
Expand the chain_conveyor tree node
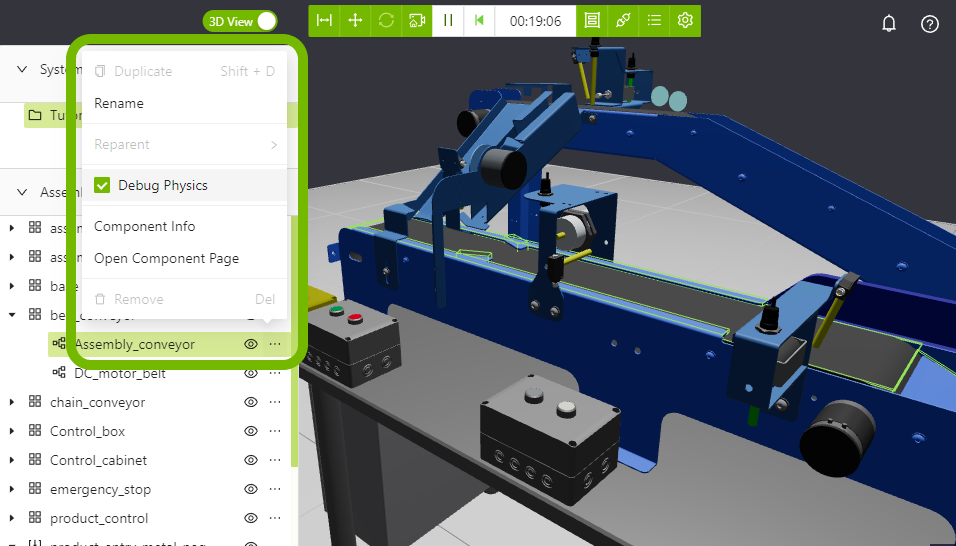tap(12, 403)
